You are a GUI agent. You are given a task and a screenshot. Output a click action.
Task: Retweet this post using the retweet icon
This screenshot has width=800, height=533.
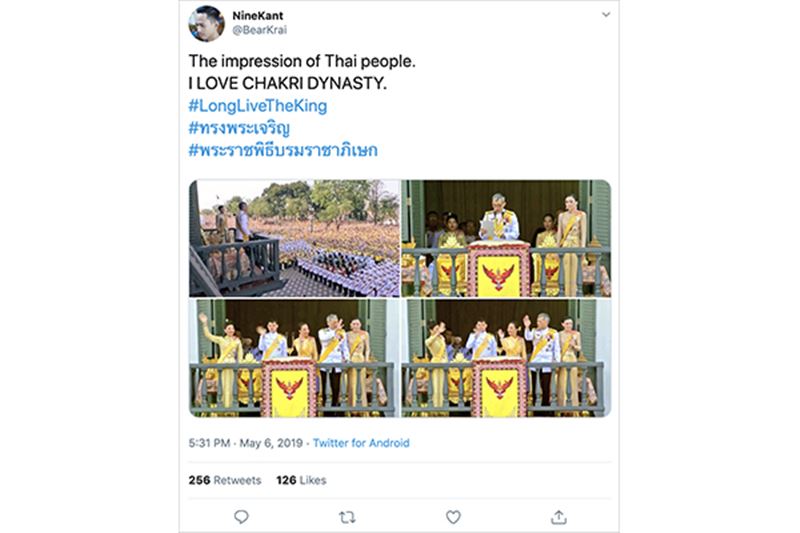pos(347,516)
